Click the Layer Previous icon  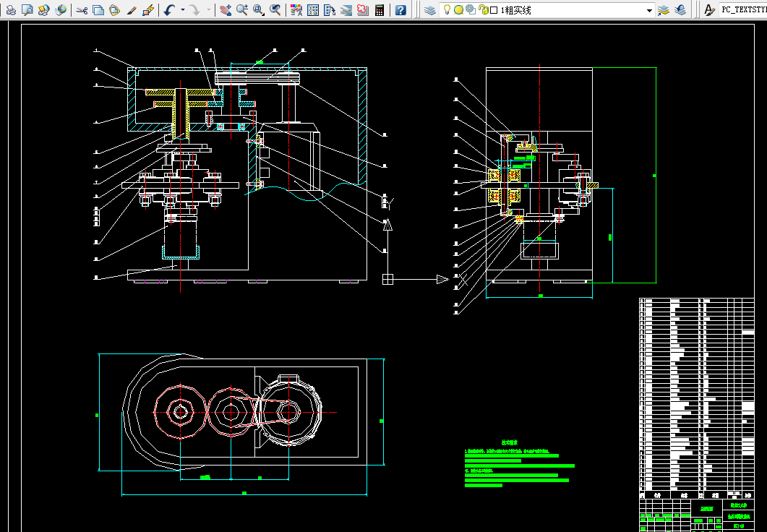680,10
